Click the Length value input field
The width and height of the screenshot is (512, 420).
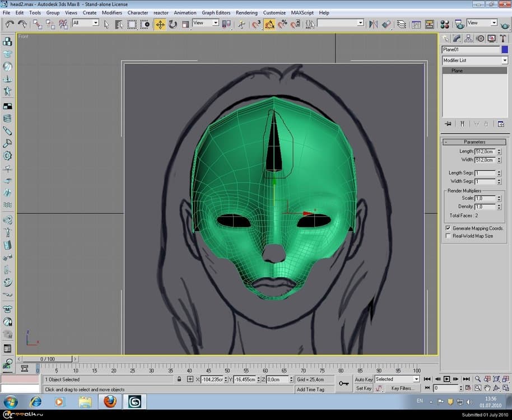point(485,152)
